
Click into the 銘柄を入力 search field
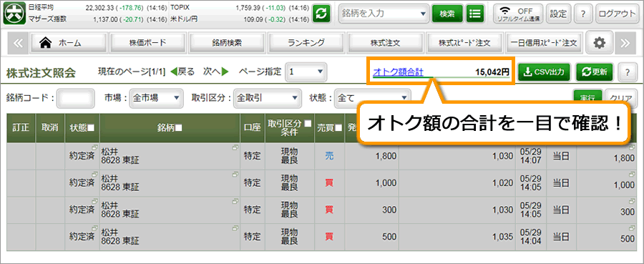click(x=379, y=14)
